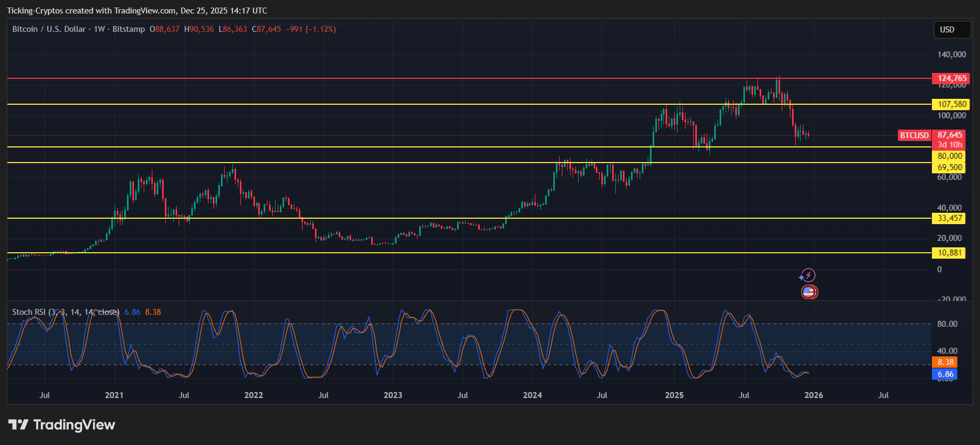Select the red 124,765 price label

(x=951, y=78)
